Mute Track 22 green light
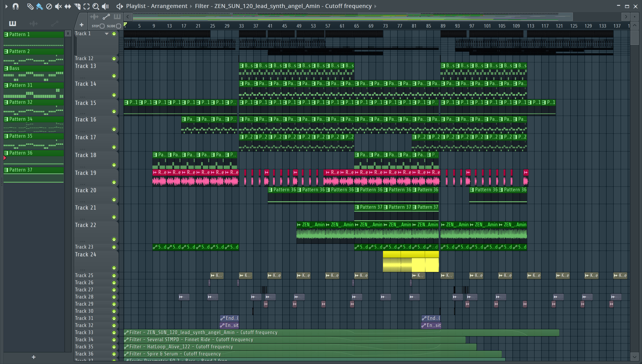Image resolution: width=642 pixels, height=364 pixels. coord(114,239)
